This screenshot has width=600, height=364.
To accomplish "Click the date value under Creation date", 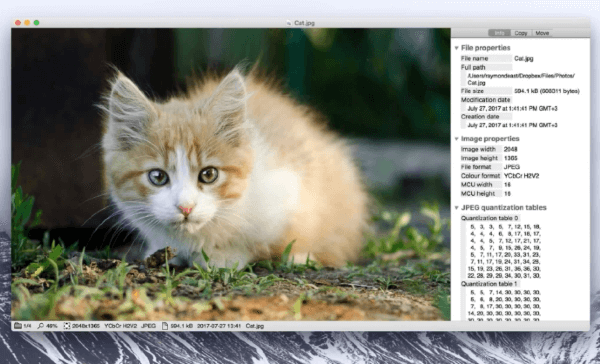I will (512, 125).
